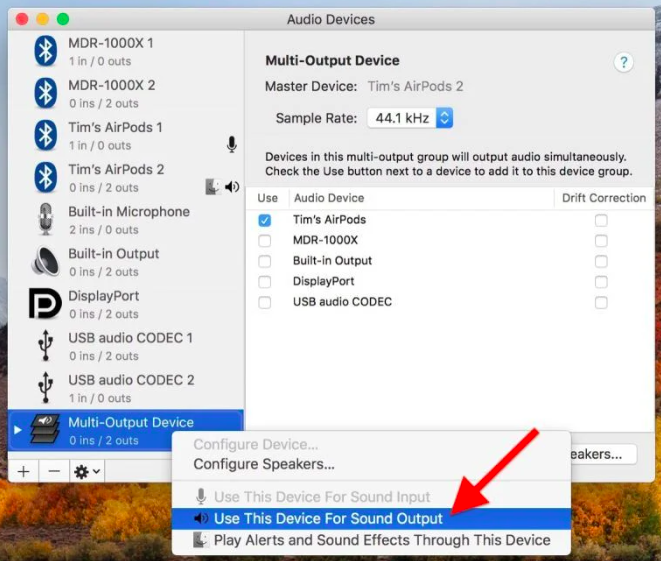Zoom the Audio Devices window

click(x=63, y=19)
